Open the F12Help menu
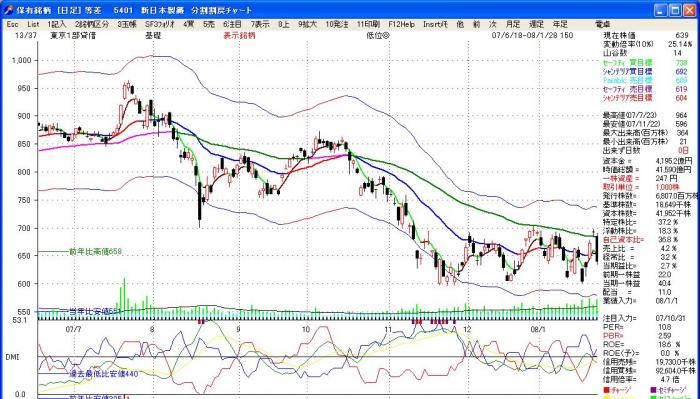Image resolution: width=700 pixels, height=399 pixels. [402, 24]
